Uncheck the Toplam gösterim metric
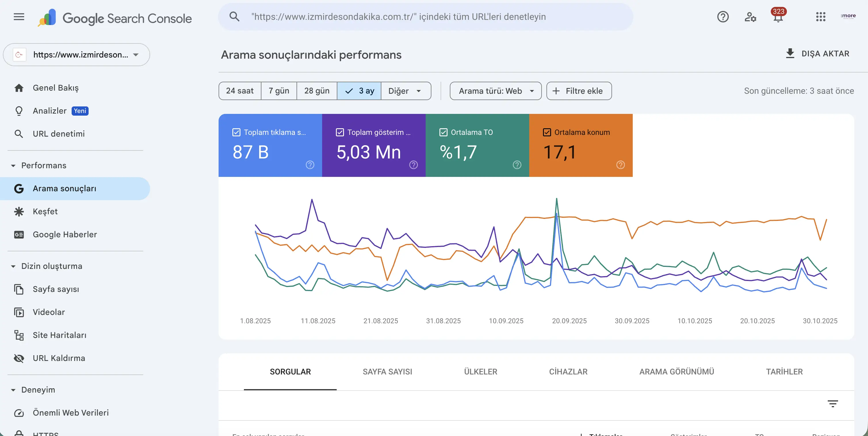868x436 pixels. pyautogui.click(x=340, y=132)
